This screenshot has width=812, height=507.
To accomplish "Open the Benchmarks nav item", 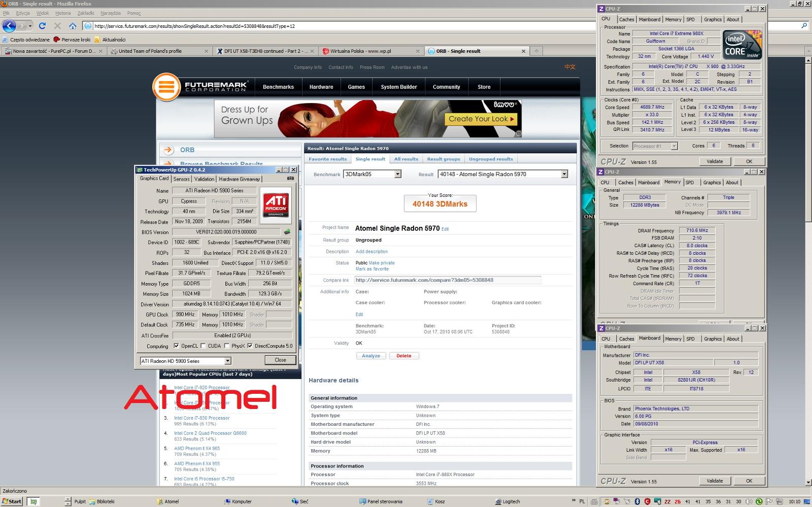I will [278, 87].
